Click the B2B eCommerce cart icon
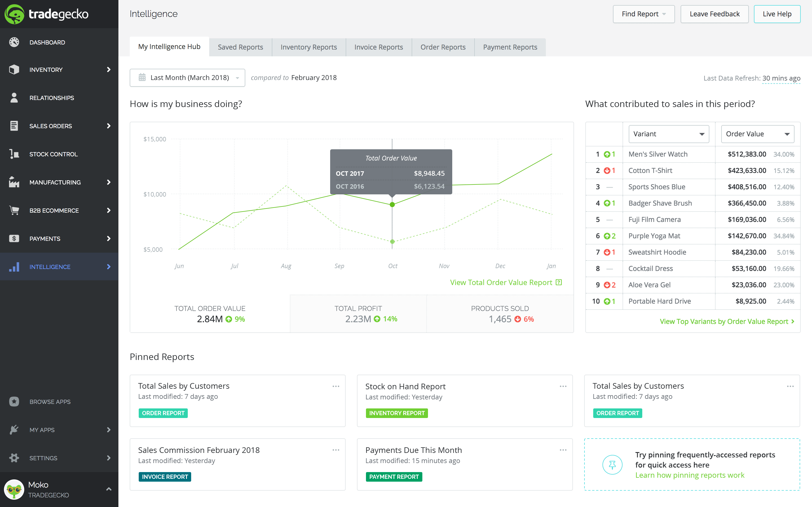 click(x=14, y=210)
